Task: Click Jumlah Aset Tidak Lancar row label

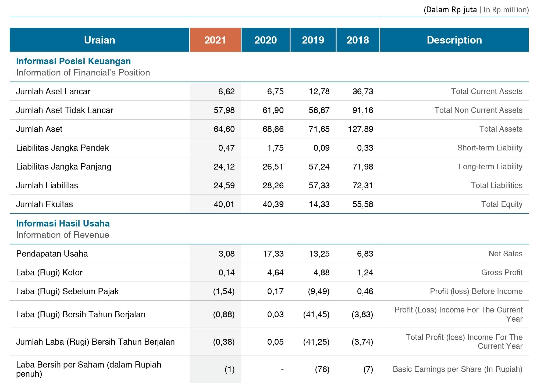Action: [65, 110]
